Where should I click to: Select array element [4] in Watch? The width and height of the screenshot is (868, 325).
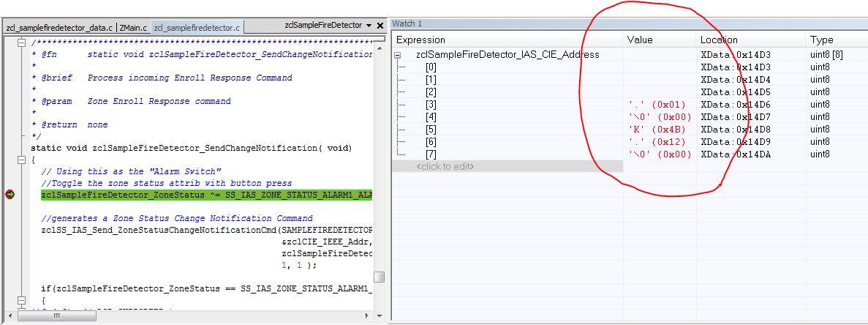point(431,117)
